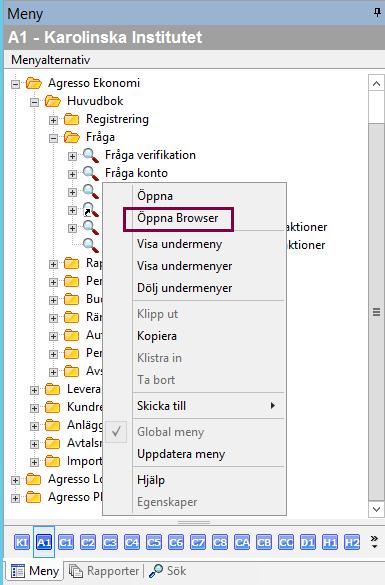Open Hjälp from the context menu

(151, 480)
